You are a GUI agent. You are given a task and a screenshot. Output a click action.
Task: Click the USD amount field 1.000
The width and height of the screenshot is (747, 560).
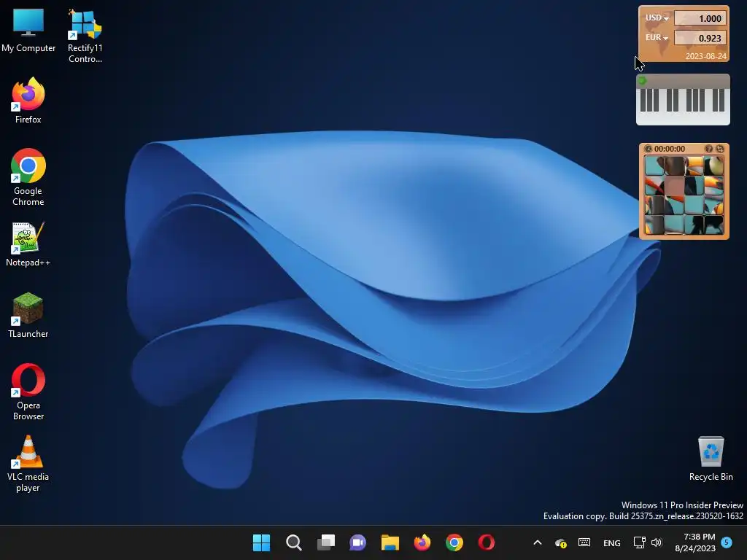700,18
